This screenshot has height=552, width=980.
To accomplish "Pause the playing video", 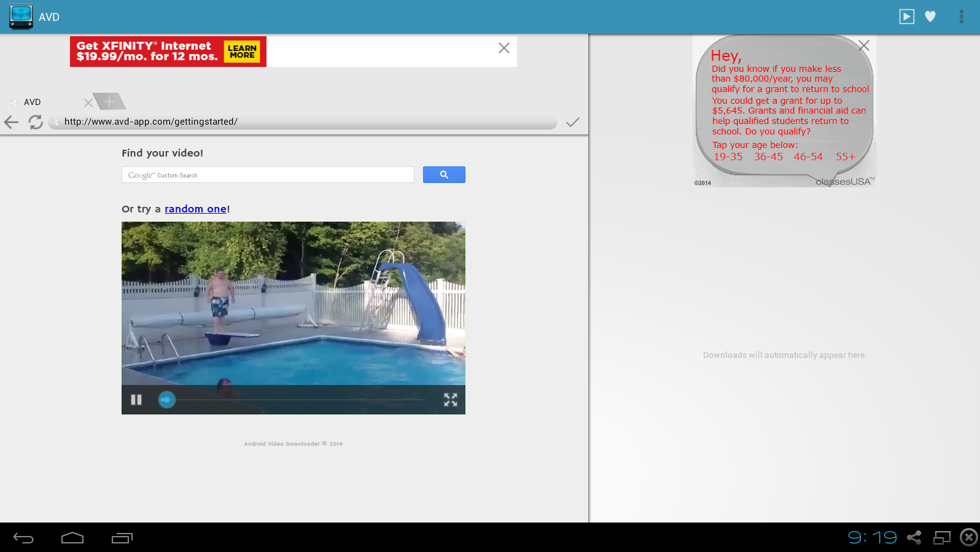I will coord(136,400).
